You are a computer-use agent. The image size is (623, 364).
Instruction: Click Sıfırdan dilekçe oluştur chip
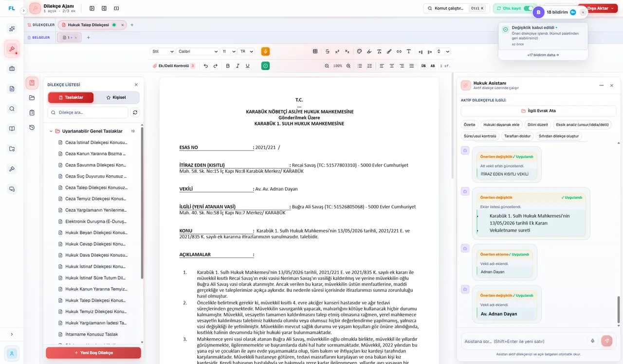tap(559, 136)
